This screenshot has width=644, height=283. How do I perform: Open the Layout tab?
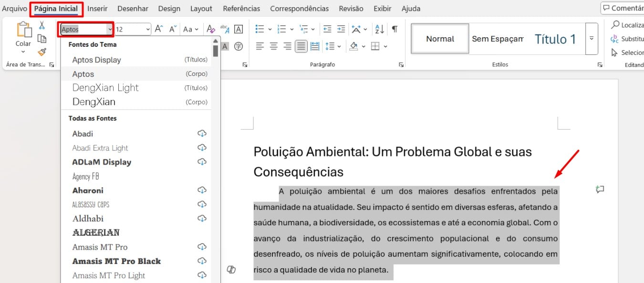pyautogui.click(x=201, y=9)
